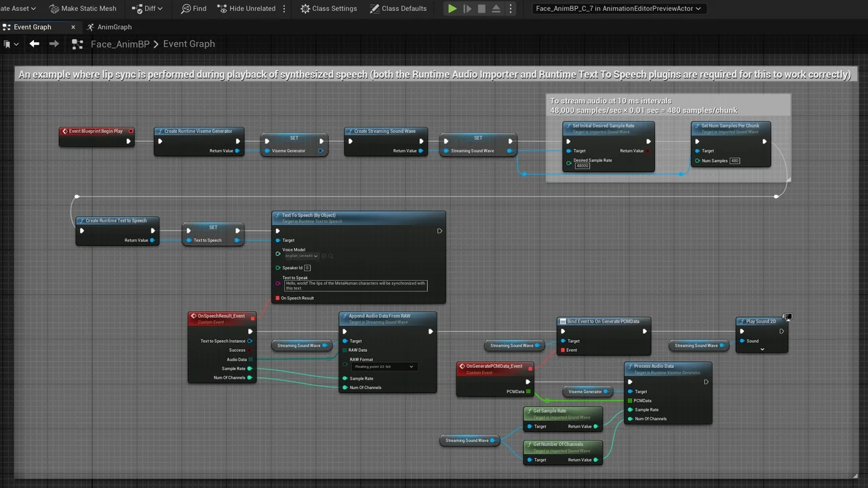Click the green Play simulation button
This screenshot has width=868, height=488.
click(452, 9)
